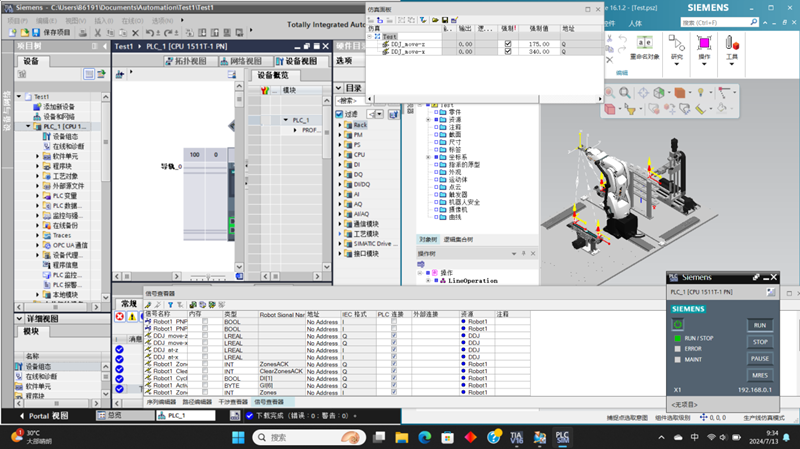
Task: Open Microsoft Edge from taskbar
Action: coord(424,437)
